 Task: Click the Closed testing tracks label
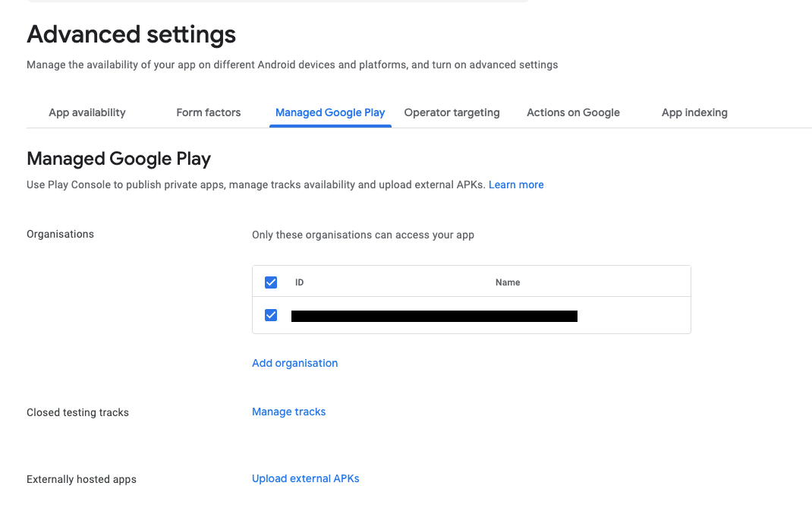(x=77, y=412)
